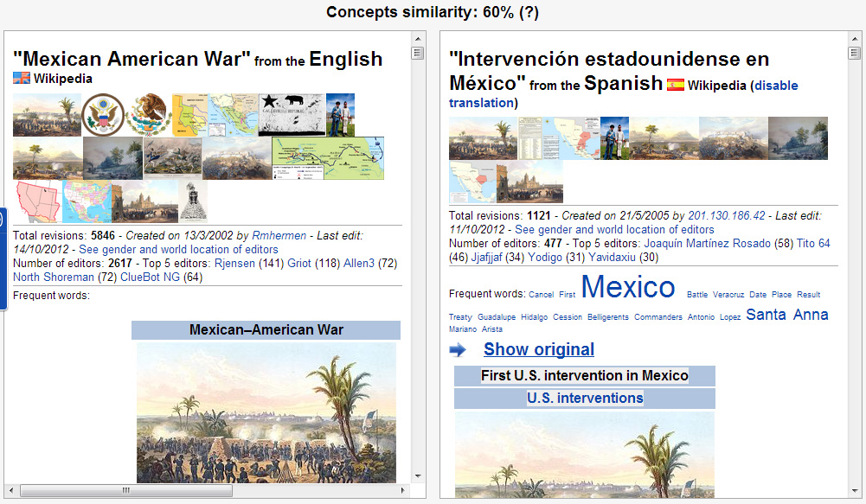Click the down arrow of right panel's scrollbar

[x=855, y=491]
